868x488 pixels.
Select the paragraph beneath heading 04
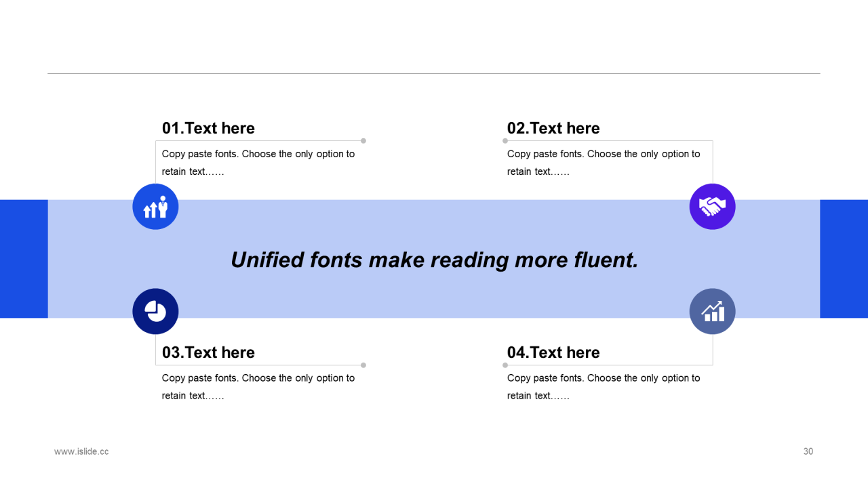tap(603, 386)
